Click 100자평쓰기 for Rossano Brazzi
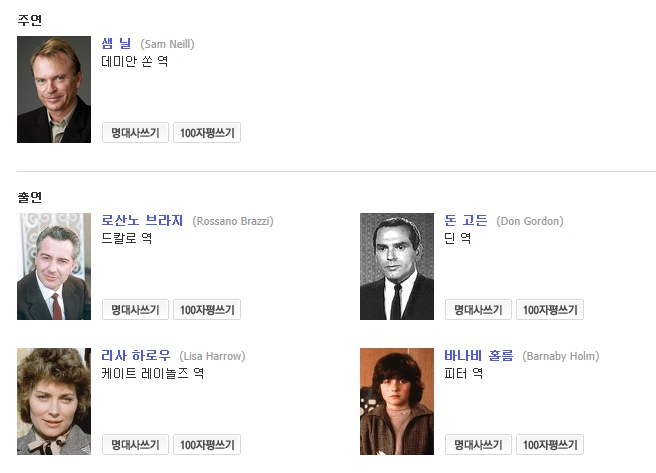The height and width of the screenshot is (473, 656). 207,310
